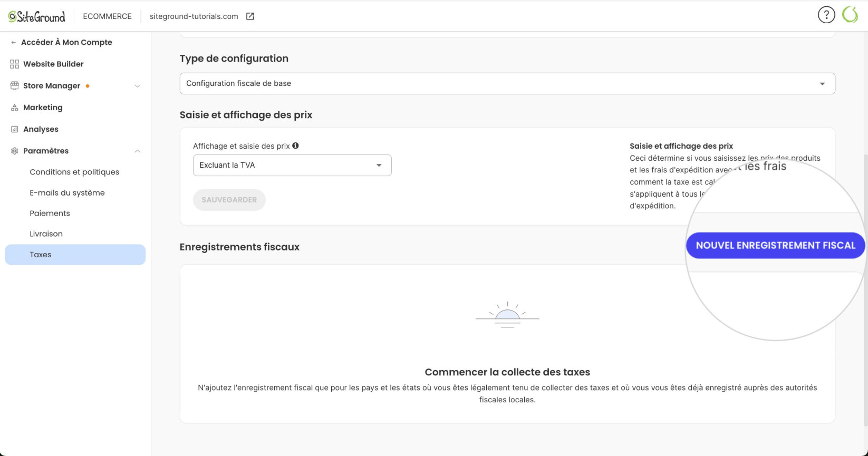
Task: Select the Marketing menu item
Action: (43, 108)
